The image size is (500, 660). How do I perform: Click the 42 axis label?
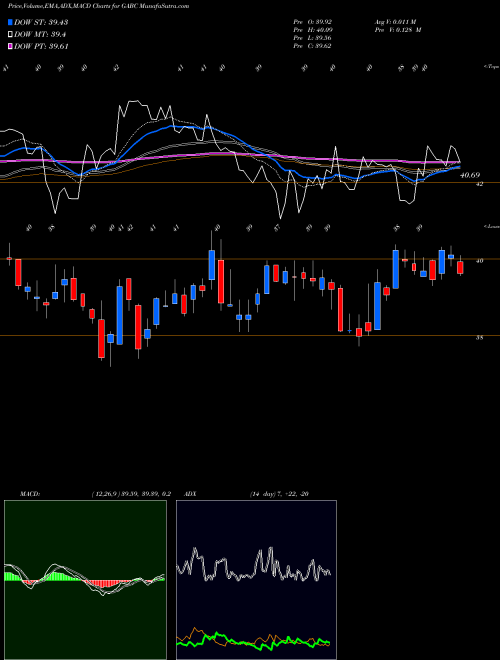click(x=479, y=184)
